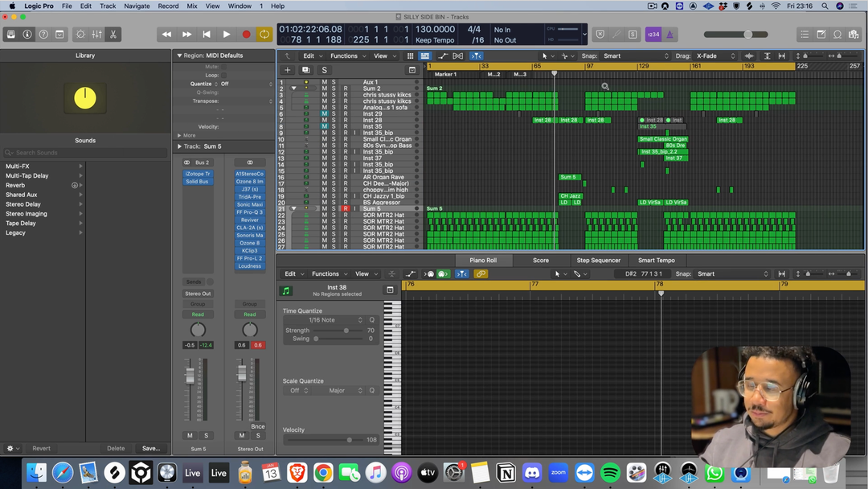Open the Navigate menu
The image size is (868, 489).
pos(137,6)
